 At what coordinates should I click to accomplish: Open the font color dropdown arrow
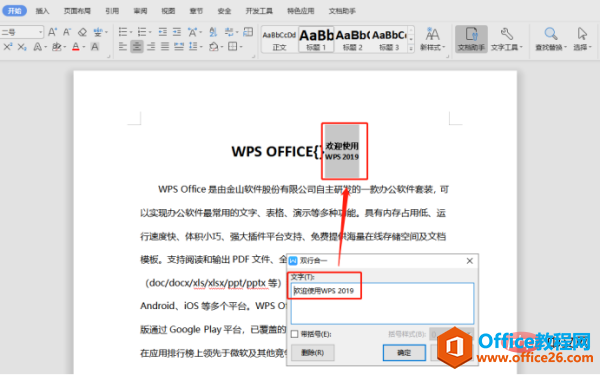(x=84, y=47)
